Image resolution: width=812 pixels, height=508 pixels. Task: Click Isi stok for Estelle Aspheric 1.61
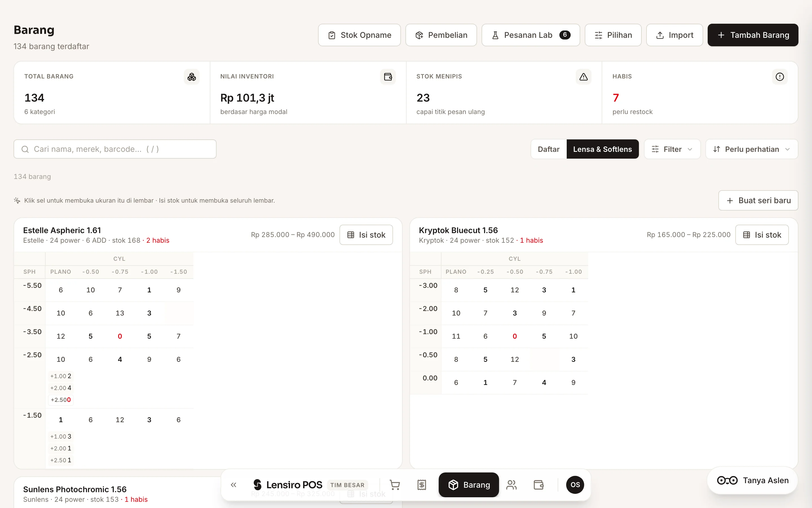click(x=366, y=235)
